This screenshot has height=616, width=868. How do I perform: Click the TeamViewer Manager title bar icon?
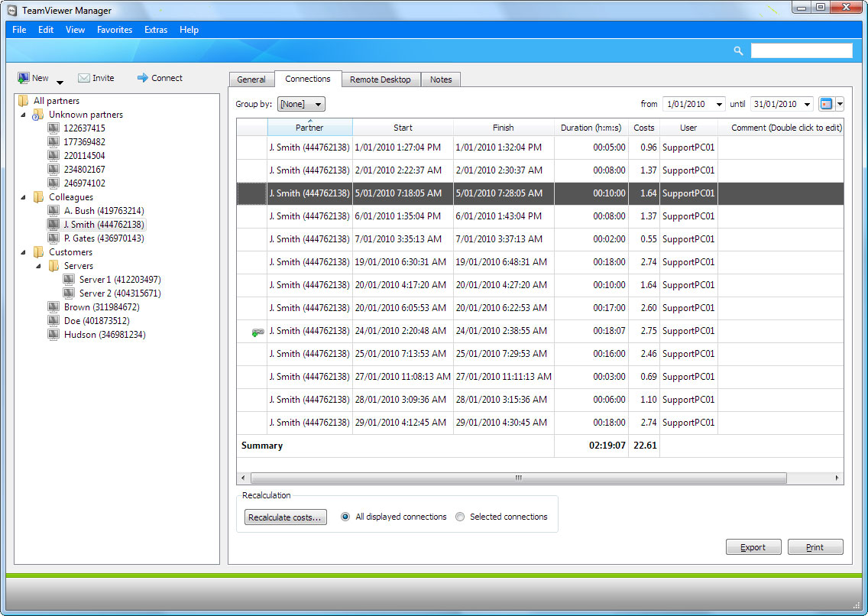coord(12,11)
